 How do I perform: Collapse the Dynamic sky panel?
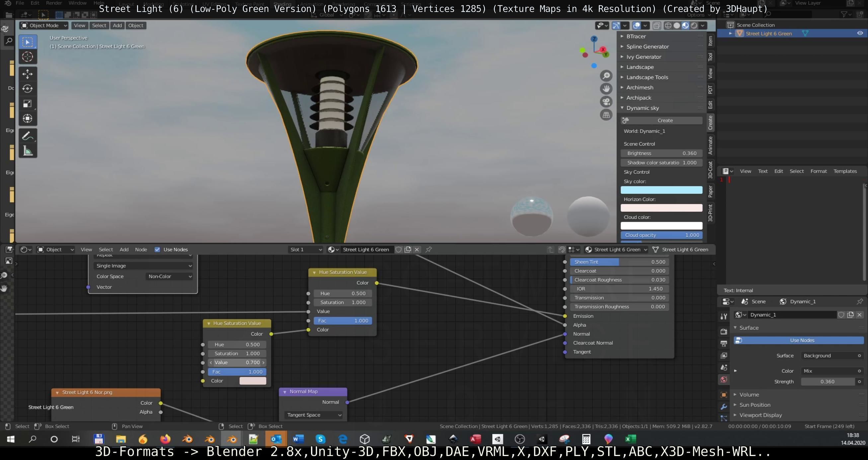pos(642,108)
